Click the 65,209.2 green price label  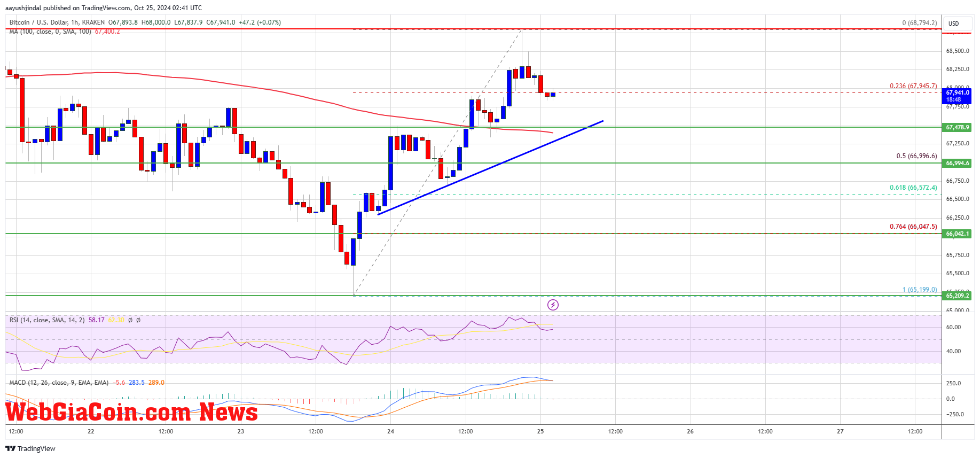pyautogui.click(x=957, y=296)
